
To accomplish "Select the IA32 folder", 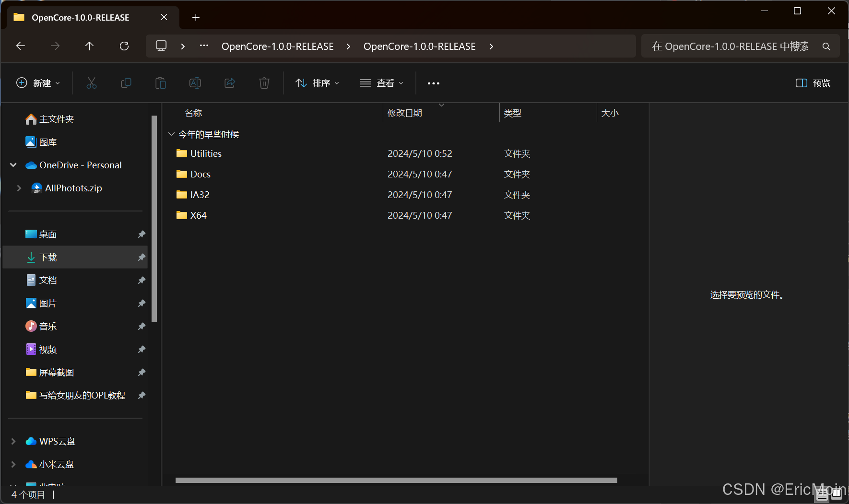I will (x=200, y=195).
